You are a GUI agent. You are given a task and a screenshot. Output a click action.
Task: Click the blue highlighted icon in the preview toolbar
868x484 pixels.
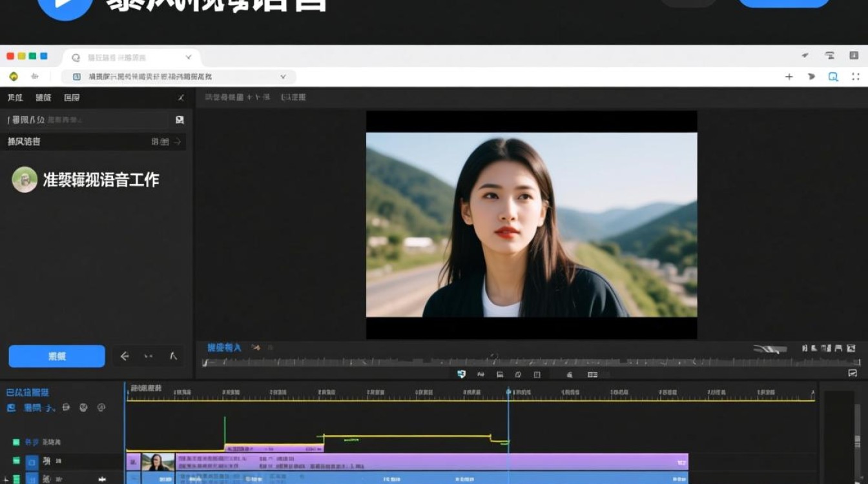coord(461,374)
